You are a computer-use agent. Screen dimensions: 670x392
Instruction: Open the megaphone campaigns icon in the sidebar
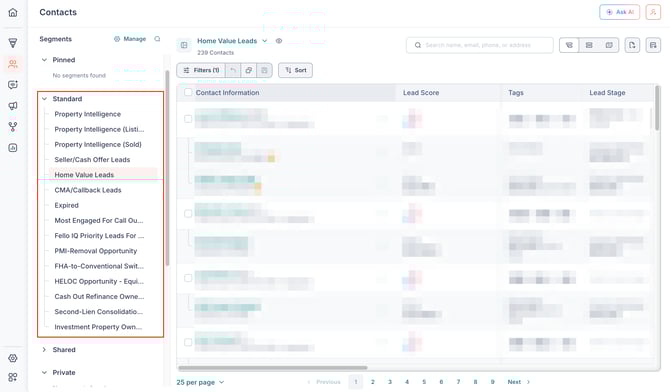click(x=13, y=106)
